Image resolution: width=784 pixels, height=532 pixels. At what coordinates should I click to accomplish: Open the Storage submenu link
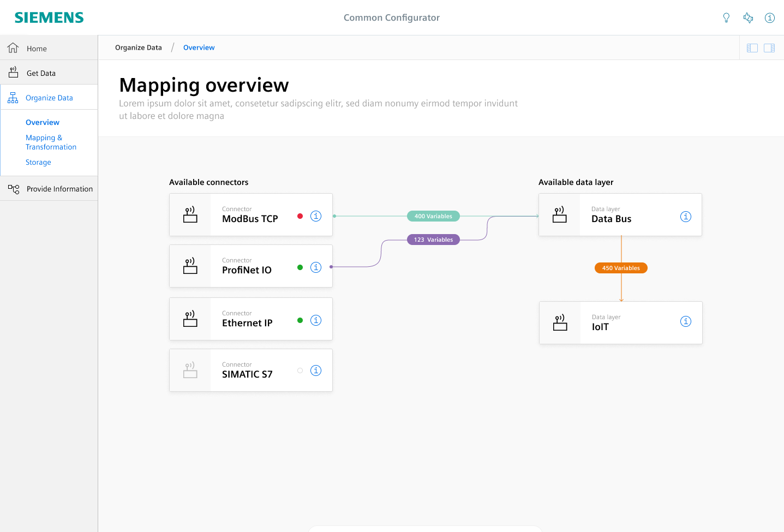click(x=38, y=162)
